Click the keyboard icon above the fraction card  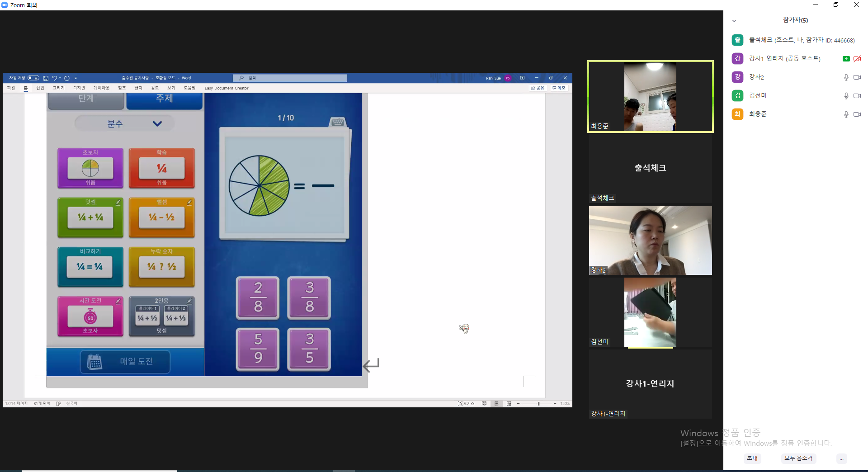click(337, 122)
